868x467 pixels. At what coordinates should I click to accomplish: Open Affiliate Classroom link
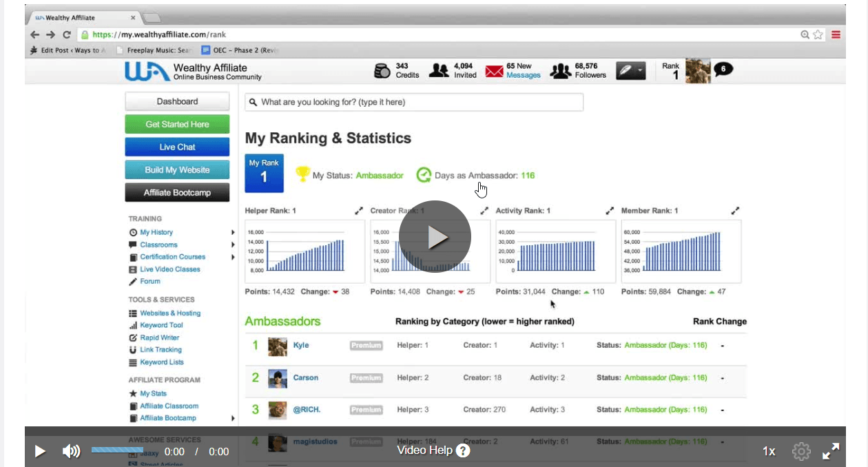pos(169,406)
